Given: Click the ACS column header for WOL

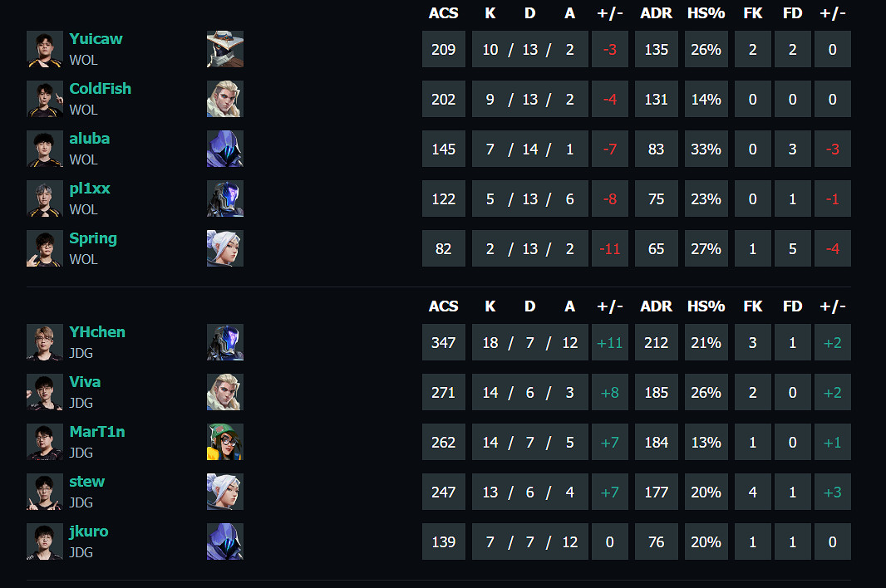Looking at the screenshot, I should point(443,13).
